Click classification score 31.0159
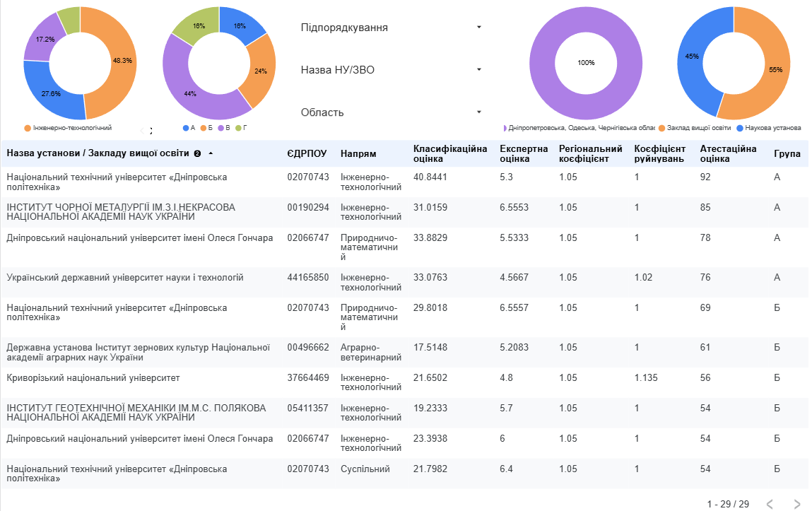812x511 pixels. tap(430, 208)
